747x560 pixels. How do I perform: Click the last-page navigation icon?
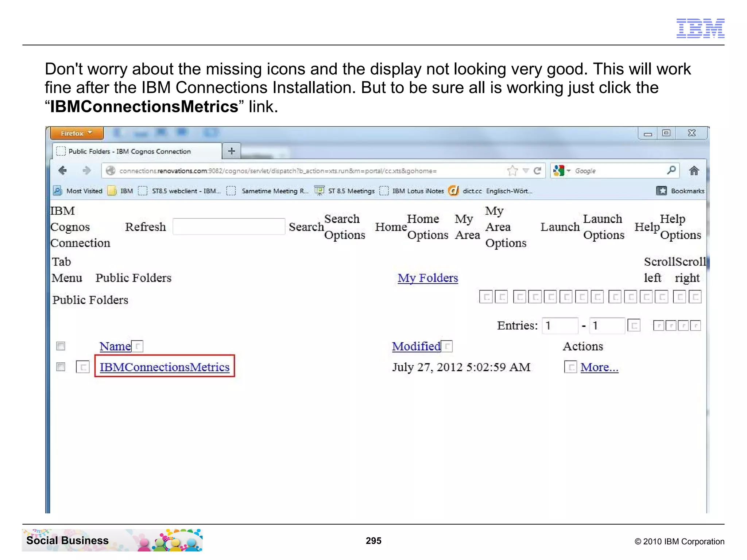696,325
